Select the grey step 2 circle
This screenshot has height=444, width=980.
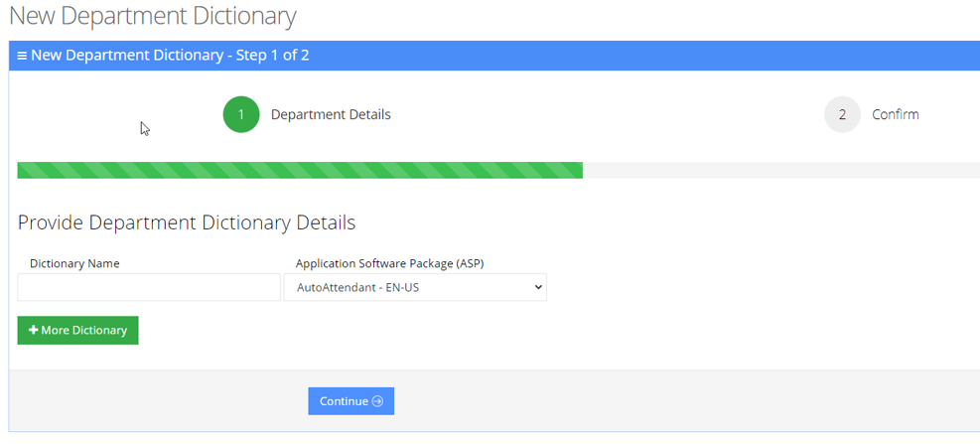tap(842, 114)
